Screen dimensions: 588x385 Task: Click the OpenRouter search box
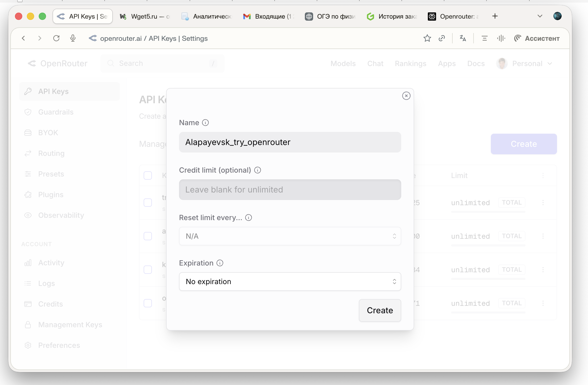coord(162,63)
